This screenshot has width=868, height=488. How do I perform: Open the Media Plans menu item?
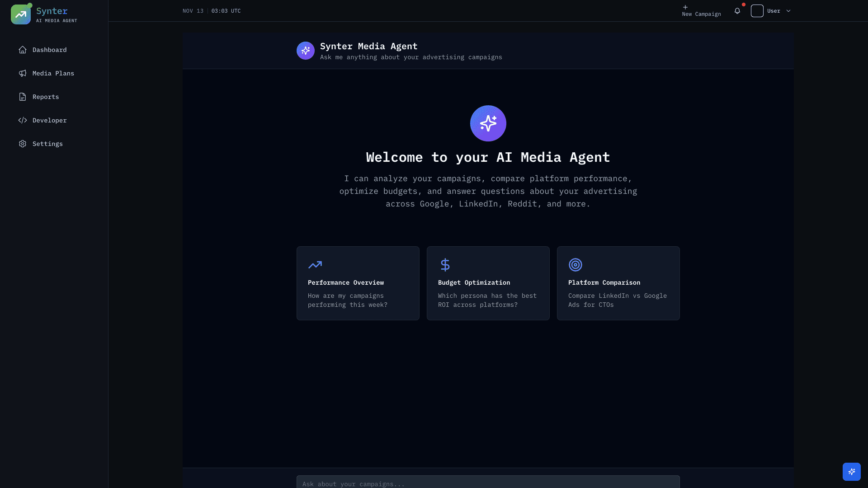(53, 73)
